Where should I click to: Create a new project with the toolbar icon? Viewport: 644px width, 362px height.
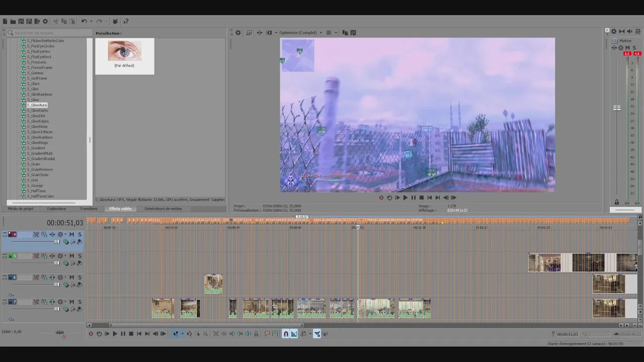pos(5,21)
